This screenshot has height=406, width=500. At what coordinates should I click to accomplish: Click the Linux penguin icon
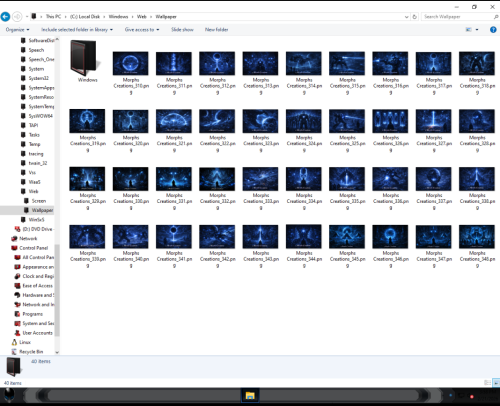tap(14, 342)
